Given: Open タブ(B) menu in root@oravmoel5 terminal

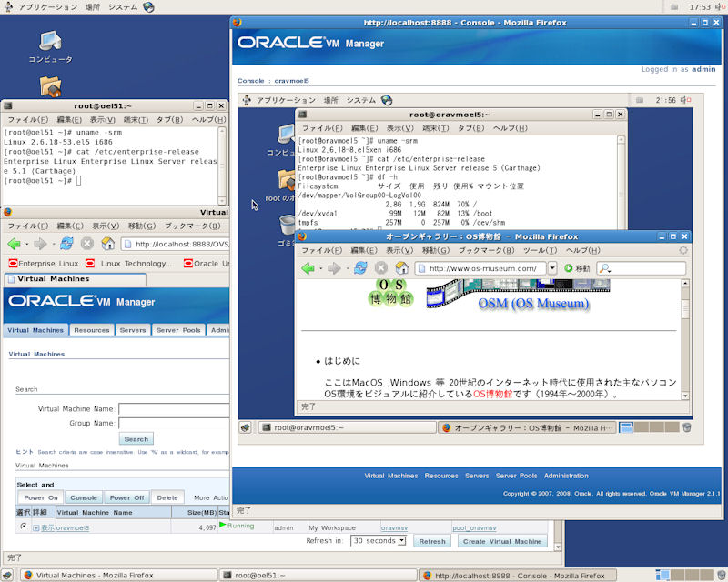Looking at the screenshot, I should [x=470, y=128].
